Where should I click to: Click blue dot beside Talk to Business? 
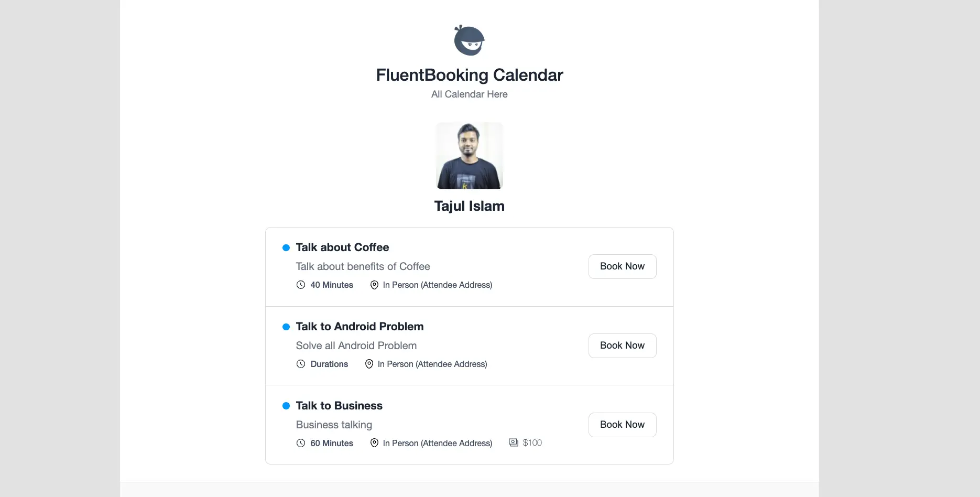tap(286, 406)
